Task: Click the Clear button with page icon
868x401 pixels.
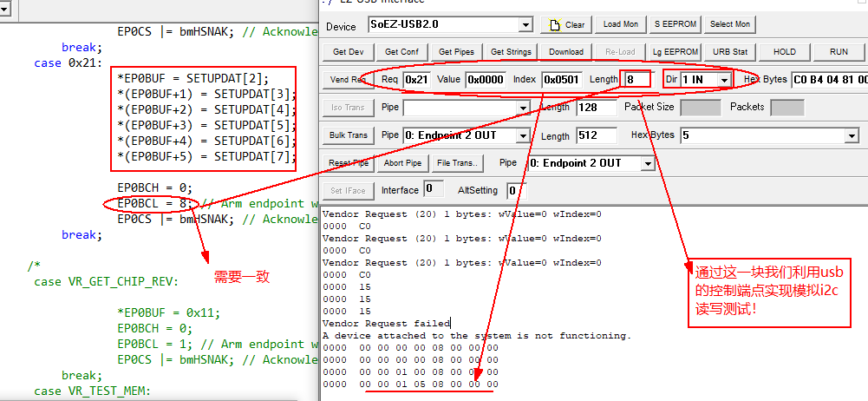Action: click(x=565, y=24)
